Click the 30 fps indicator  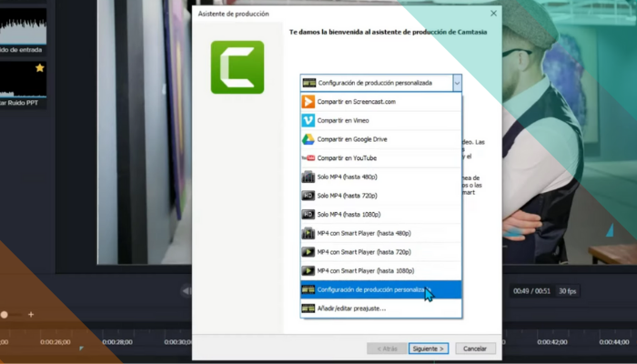(x=568, y=291)
